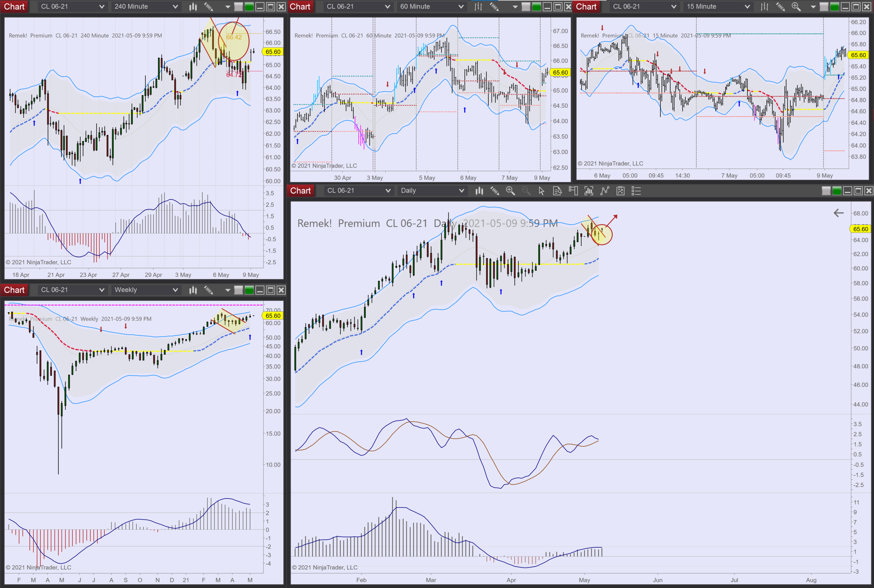Screen dimensions: 874x588
Task: Open Properties list icon on Daily chart
Action: pos(636,191)
